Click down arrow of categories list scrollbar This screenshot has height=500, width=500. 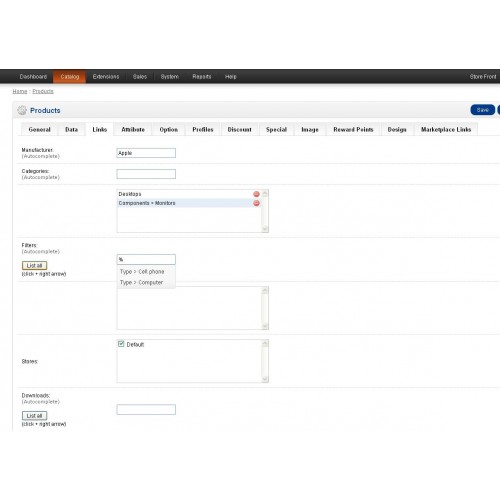click(x=265, y=229)
